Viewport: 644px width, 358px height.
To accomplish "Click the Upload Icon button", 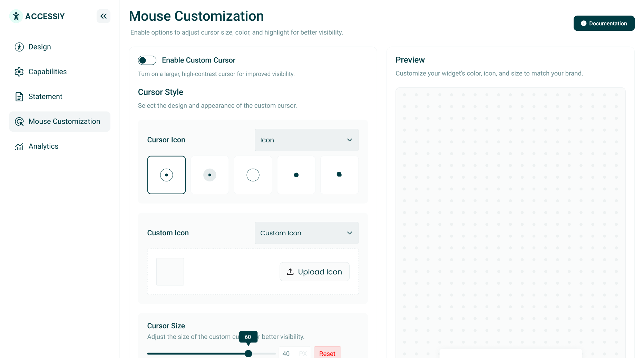I will coord(314,272).
